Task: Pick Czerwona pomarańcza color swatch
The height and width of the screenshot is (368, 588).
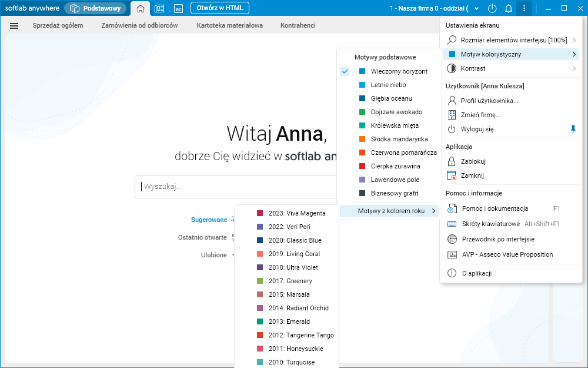Action: click(362, 152)
